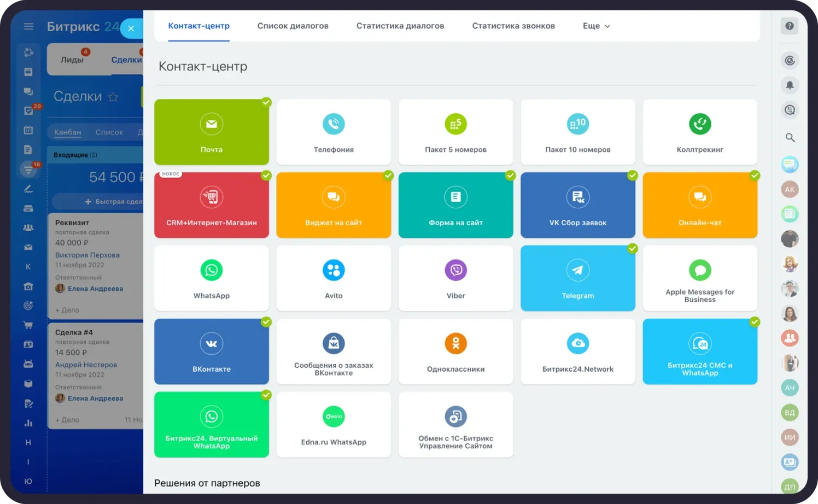Screen dimensions: 818x504
Task: Open the mail envelope icon in sidebar
Action: tap(28, 247)
